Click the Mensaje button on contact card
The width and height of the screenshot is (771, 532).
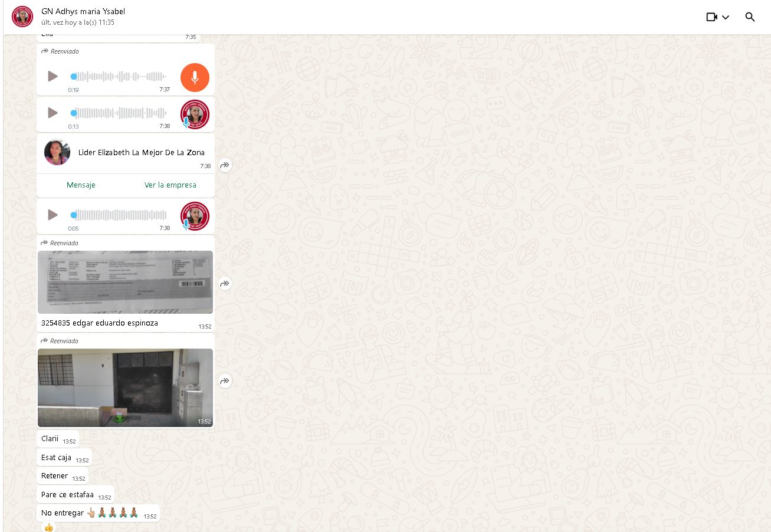(x=81, y=185)
